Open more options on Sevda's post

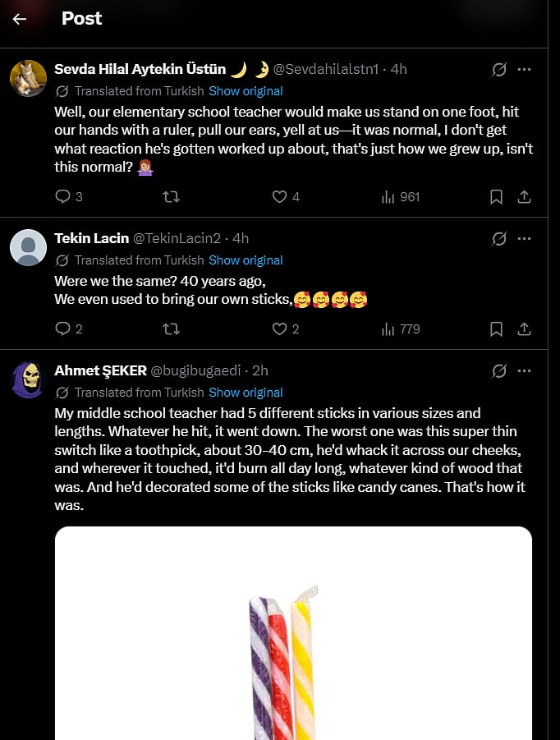[525, 70]
